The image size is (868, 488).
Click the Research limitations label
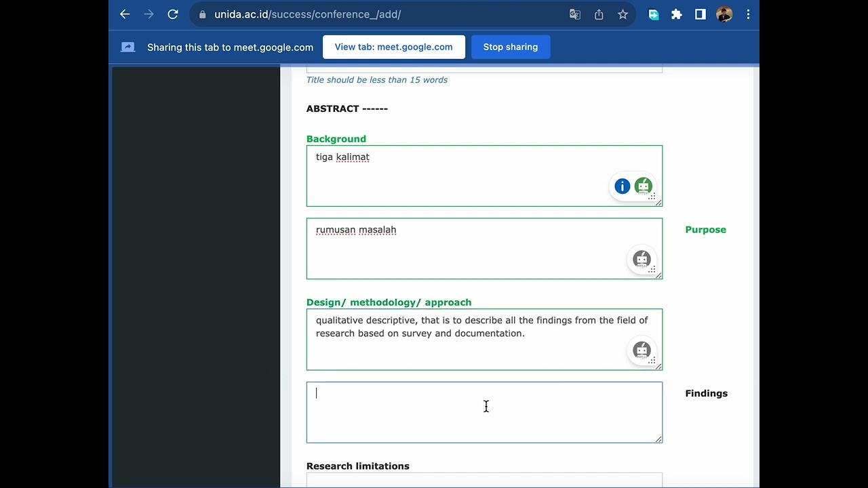[358, 466]
